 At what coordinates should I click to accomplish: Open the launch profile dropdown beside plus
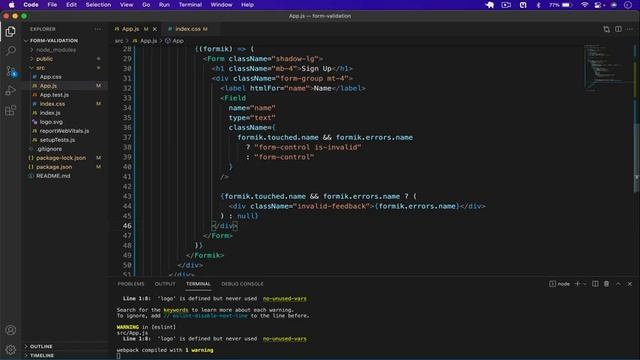(585, 284)
